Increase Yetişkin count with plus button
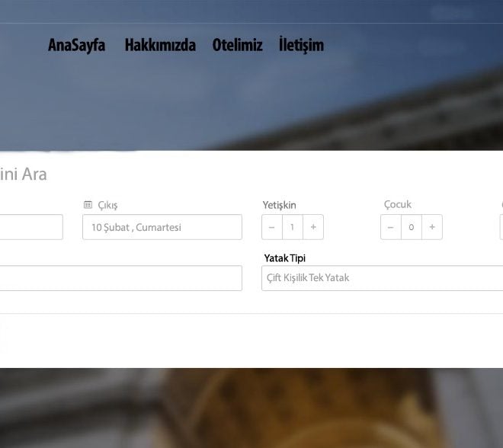503x448 pixels. (313, 227)
